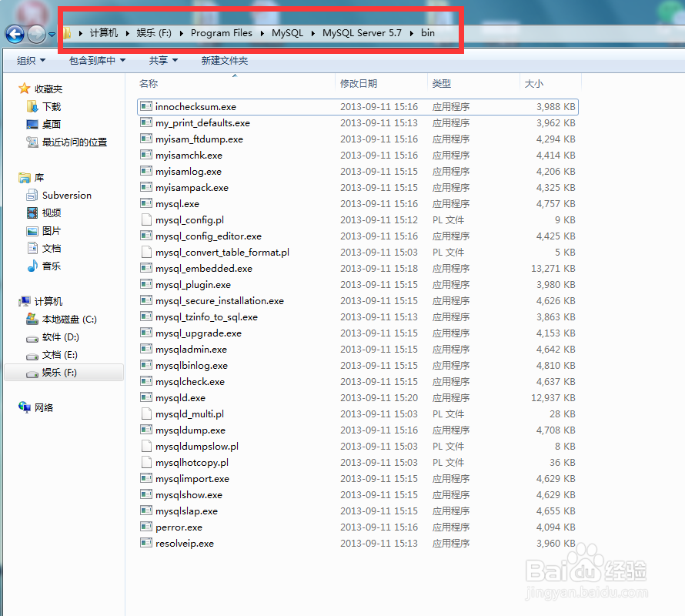Select mysql_config_editor.exe file icon
Screen dimensions: 685x616
pos(146,236)
